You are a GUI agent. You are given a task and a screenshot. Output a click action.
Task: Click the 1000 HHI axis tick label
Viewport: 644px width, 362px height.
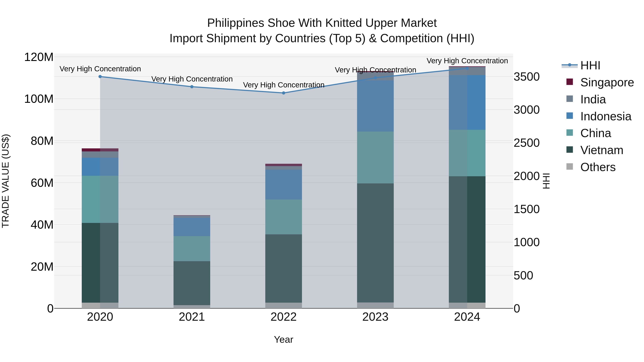point(526,242)
